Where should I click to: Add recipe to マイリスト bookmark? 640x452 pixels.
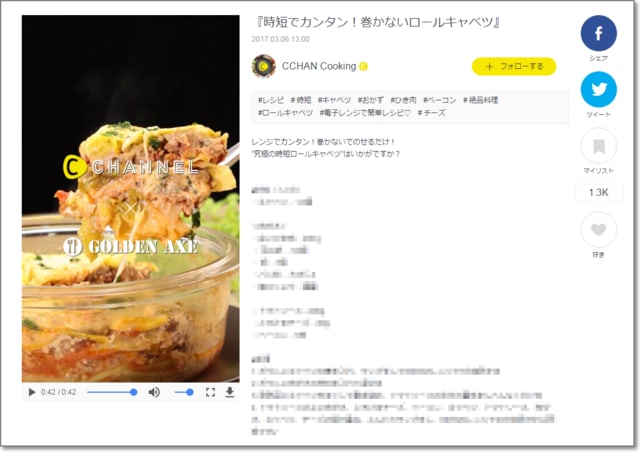point(598,146)
